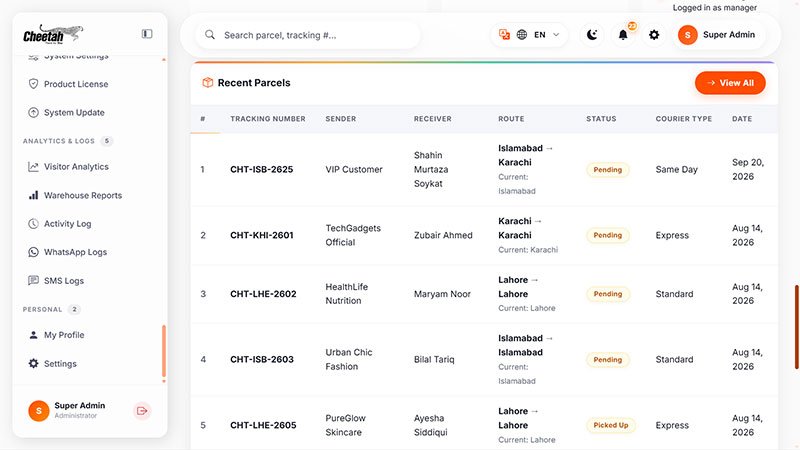Click the translate icon beside language
This screenshot has height=450, width=800.
pos(505,35)
